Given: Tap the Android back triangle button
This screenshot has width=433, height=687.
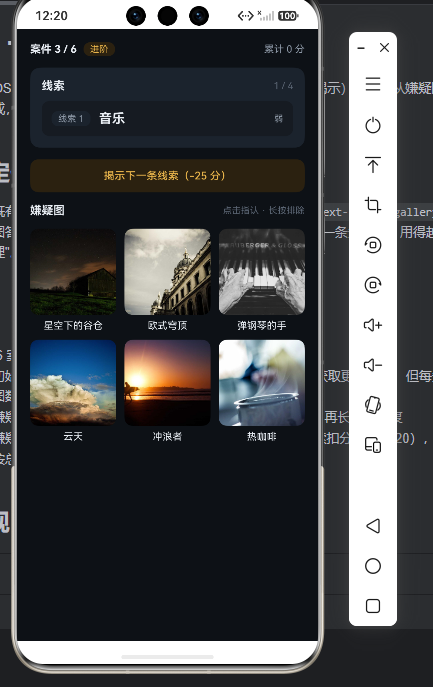Looking at the screenshot, I should (373, 526).
